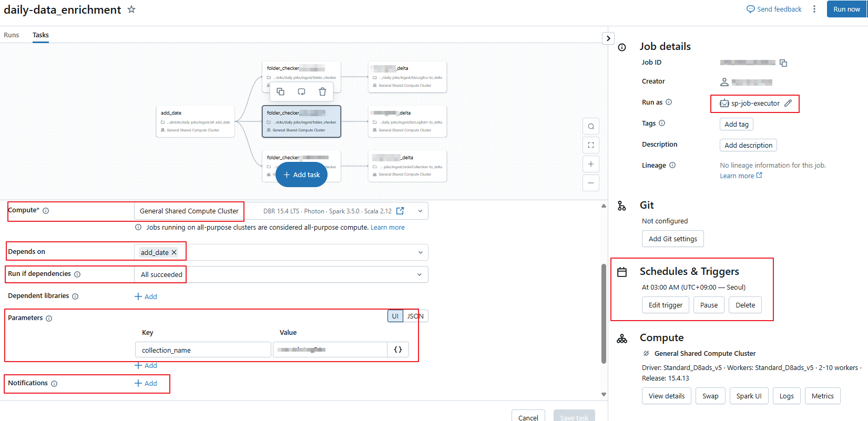Click the Add tag button
Screen dimensions: 868x421
click(x=736, y=124)
